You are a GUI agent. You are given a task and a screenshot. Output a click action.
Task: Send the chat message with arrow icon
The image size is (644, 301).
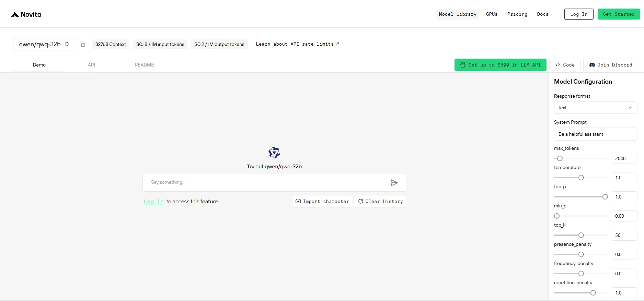(x=394, y=183)
